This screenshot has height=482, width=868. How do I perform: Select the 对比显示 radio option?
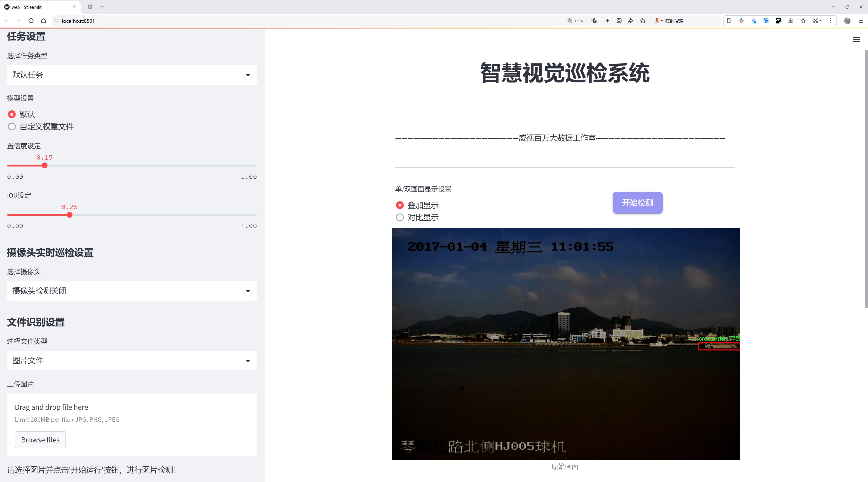(400, 217)
